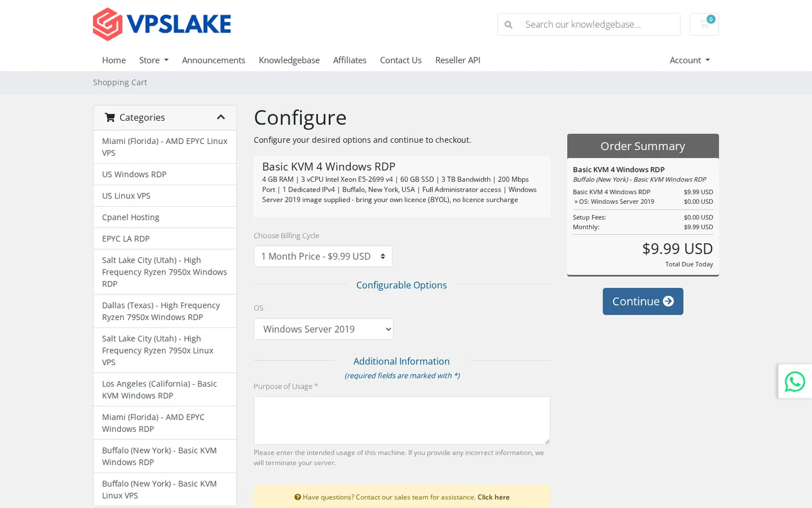Screen dimensions: 812x508
Task: Click the 'Basic KVM 4 Windows RDP' product title
Action: click(329, 167)
